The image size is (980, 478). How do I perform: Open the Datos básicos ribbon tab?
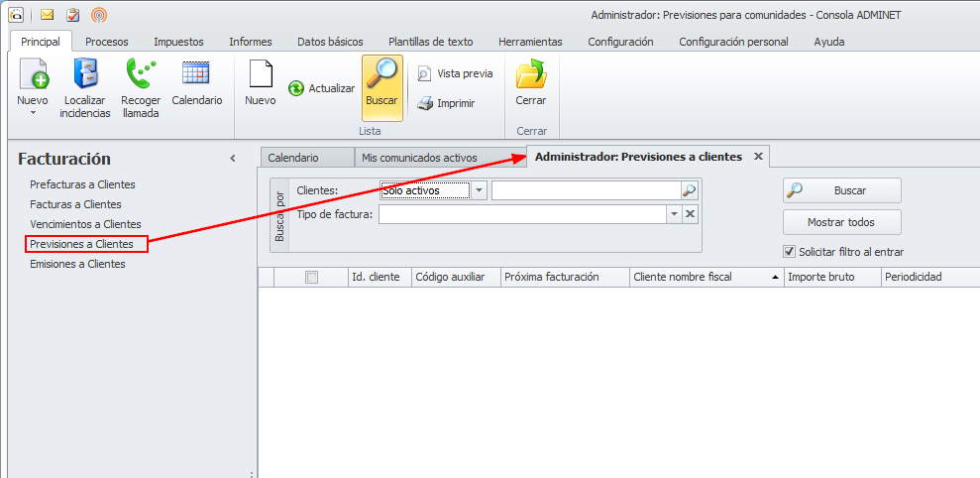point(330,42)
